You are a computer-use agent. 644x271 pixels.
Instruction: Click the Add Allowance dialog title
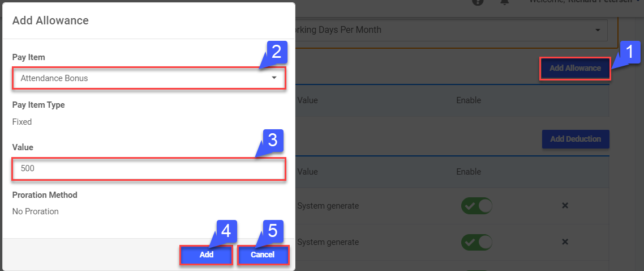tap(50, 20)
